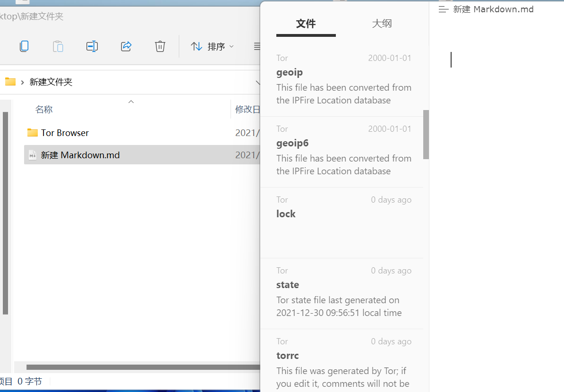
Task: Click the Tor Browser folder icon
Action: [x=33, y=133]
